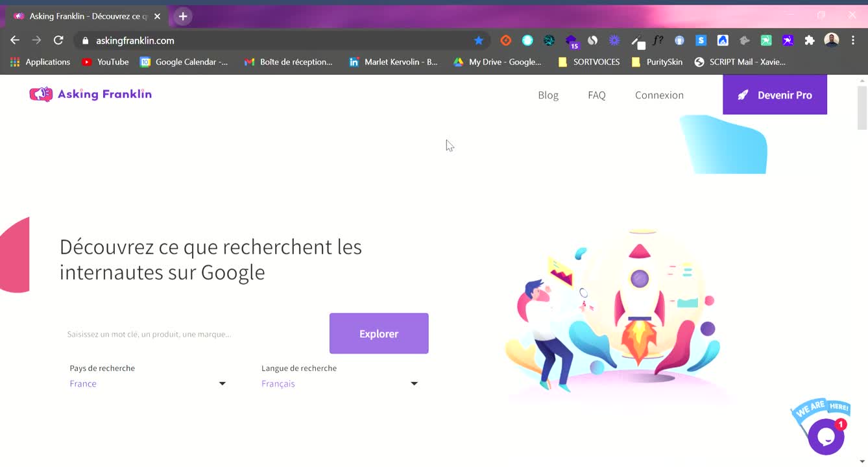Click the Devenir Pro button
Viewport: 868px width, 467px height.
[775, 95]
